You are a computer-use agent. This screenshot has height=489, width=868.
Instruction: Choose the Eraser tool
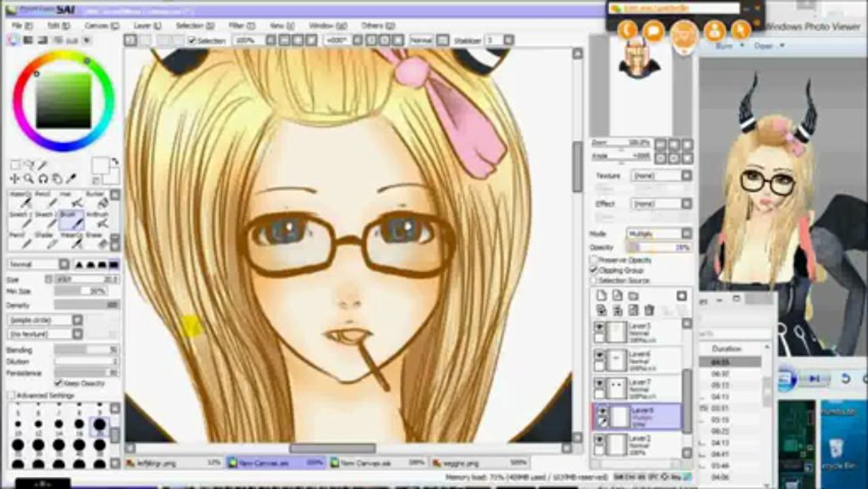tap(97, 241)
